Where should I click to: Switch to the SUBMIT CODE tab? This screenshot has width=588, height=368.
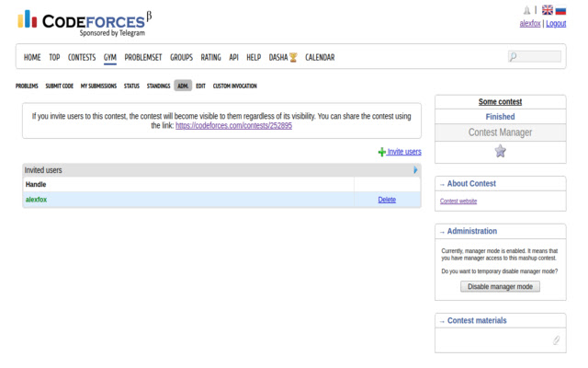[x=59, y=86]
